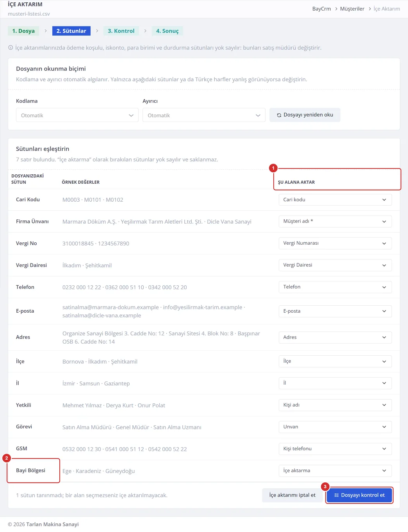Open the Müşteri adı mapping dropdown
Viewport: 408px width, 532px height.
coord(335,222)
